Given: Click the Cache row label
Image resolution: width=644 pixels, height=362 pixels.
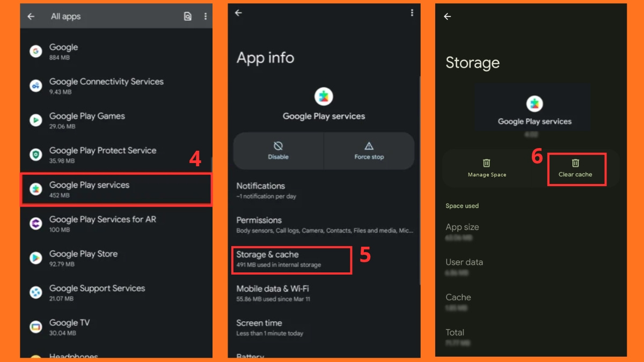Looking at the screenshot, I should [458, 297].
